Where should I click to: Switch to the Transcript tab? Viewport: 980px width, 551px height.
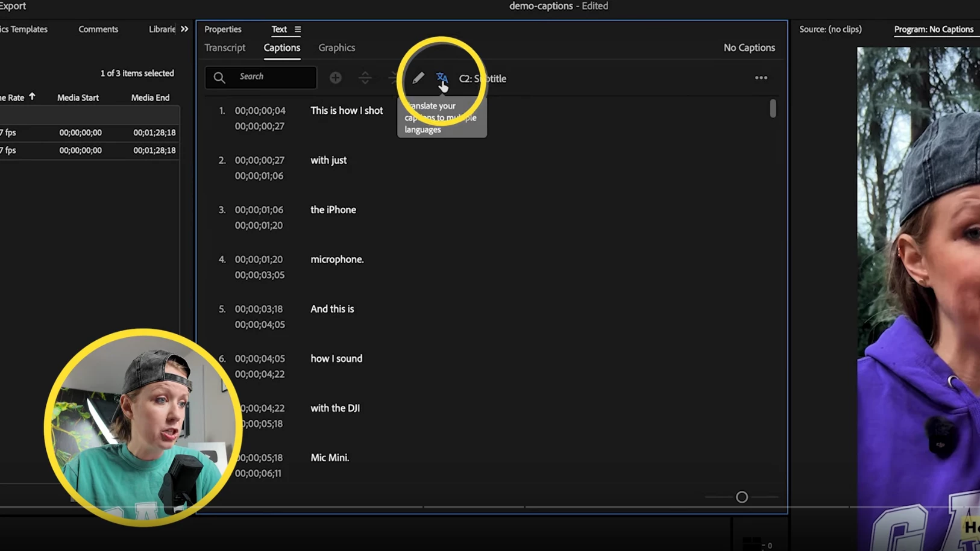point(225,48)
